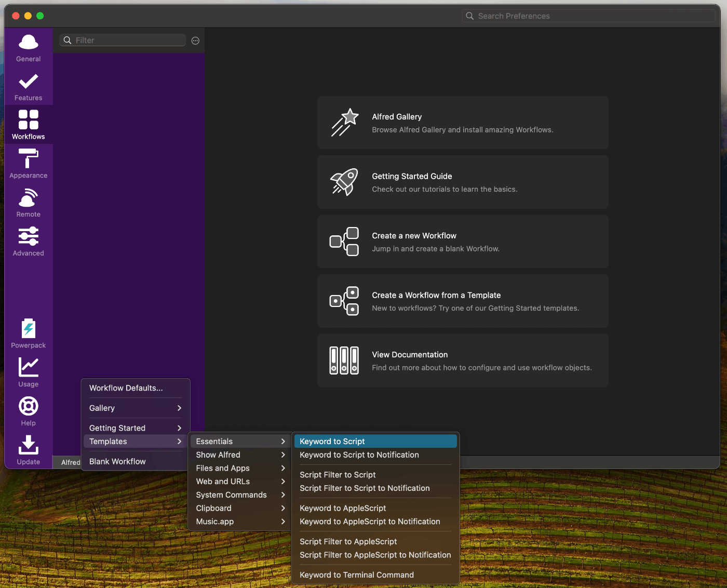The width and height of the screenshot is (727, 588).
Task: Open View Documentation card title
Action: pyautogui.click(x=410, y=355)
